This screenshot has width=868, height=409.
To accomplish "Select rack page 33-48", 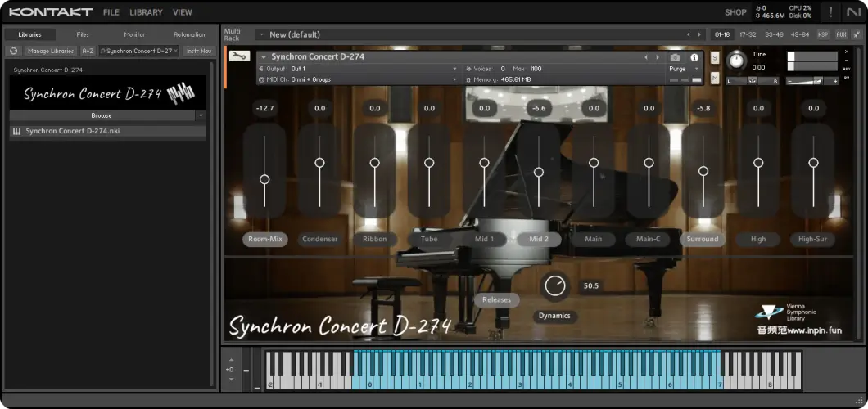I will (x=774, y=34).
